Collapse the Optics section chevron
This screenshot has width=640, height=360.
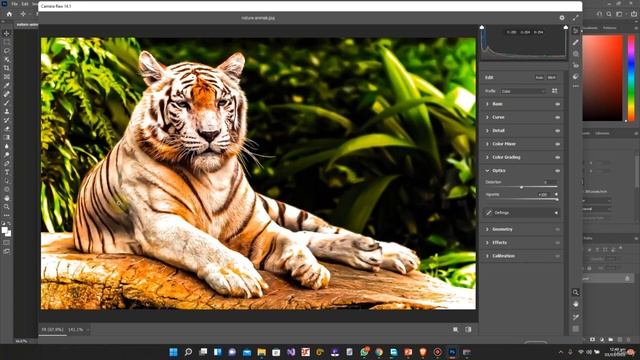[487, 171]
